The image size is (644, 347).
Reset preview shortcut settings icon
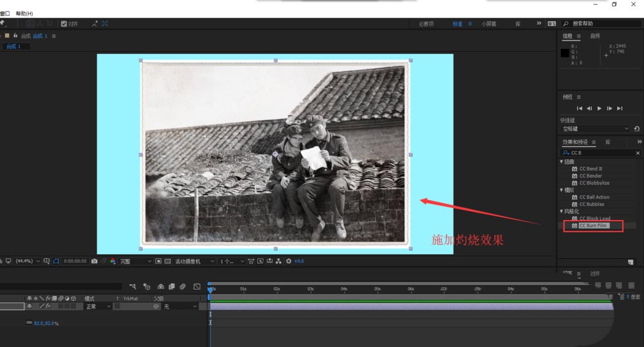point(637,129)
